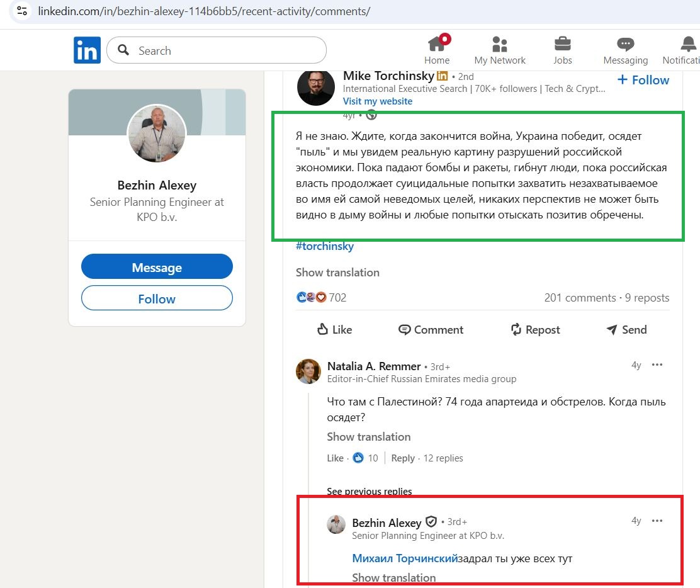The image size is (700, 588).
Task: Follow Mike Torchinsky with plus Follow
Action: (643, 81)
